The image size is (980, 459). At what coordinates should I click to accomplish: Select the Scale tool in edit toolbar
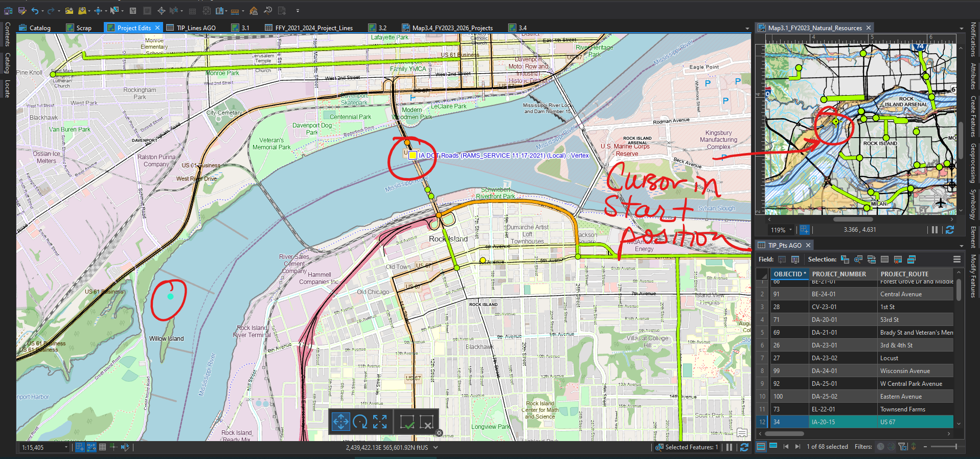coord(380,422)
